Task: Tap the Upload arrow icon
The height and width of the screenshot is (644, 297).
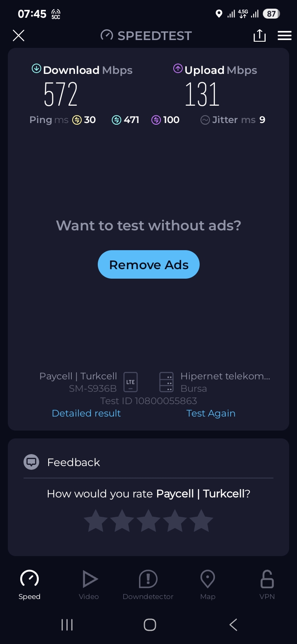Action: tap(178, 69)
